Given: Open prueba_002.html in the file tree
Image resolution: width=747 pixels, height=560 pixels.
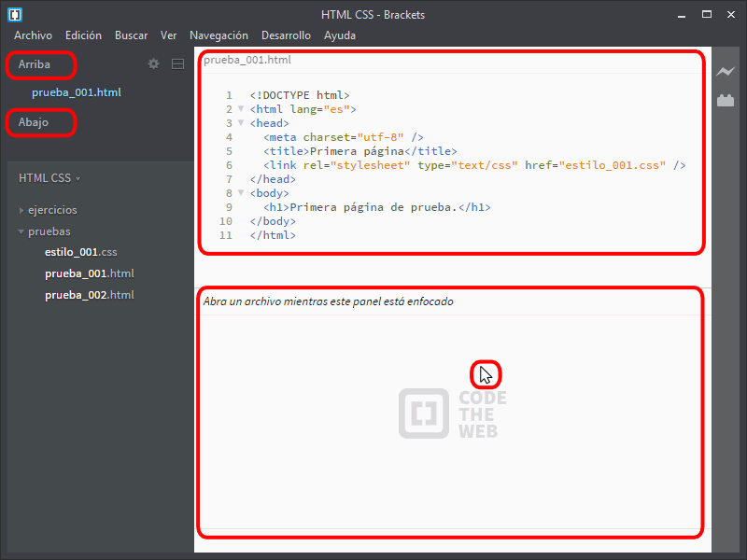Looking at the screenshot, I should point(89,295).
